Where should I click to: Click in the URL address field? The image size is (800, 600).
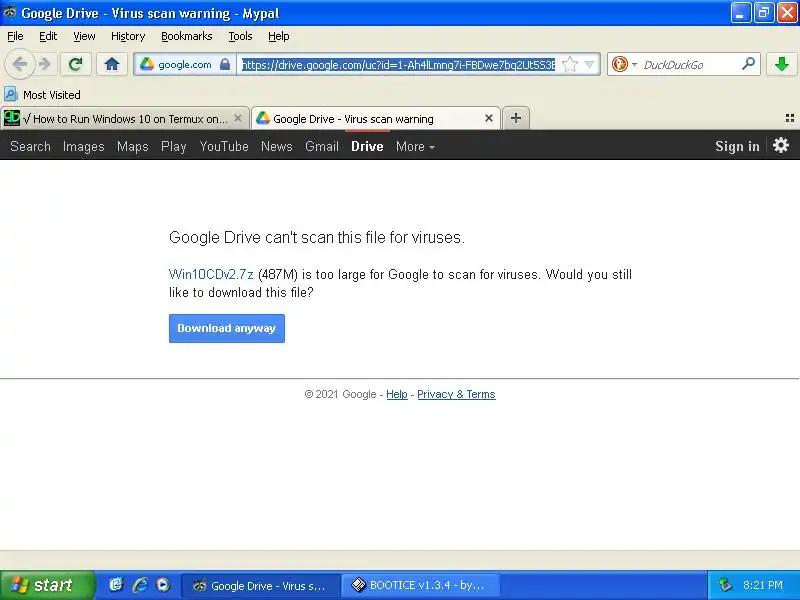pos(398,65)
